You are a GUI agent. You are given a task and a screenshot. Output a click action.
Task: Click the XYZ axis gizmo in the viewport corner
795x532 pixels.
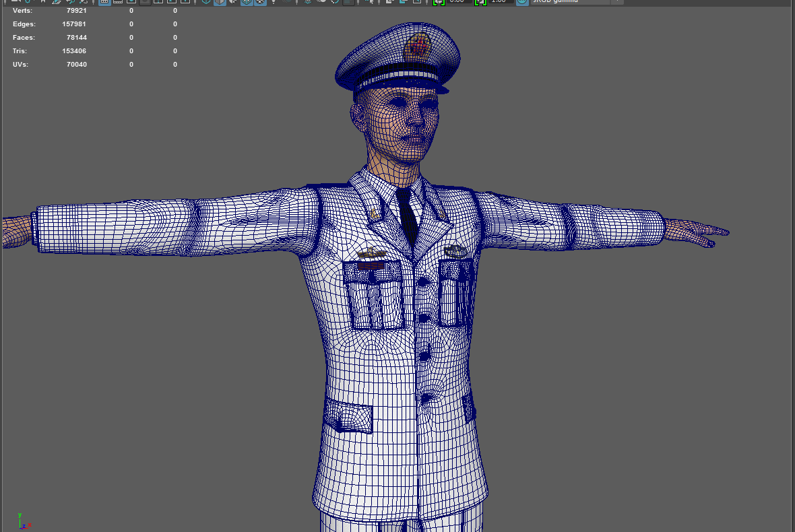[x=22, y=521]
